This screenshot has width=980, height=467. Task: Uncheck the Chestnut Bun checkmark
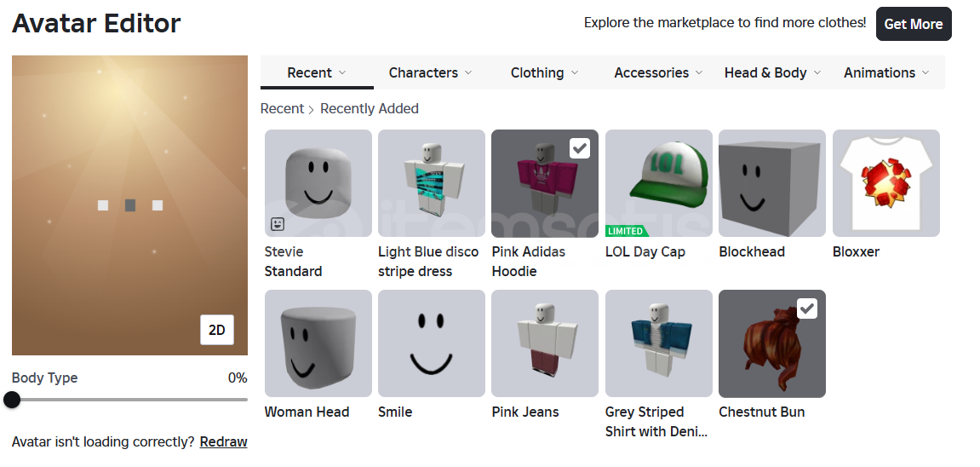coord(807,308)
